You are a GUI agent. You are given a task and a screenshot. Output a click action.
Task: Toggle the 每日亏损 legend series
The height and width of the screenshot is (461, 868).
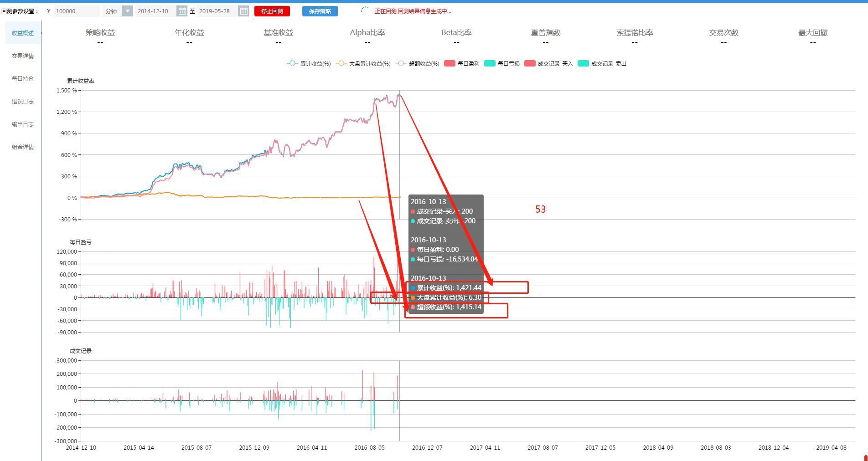point(501,64)
